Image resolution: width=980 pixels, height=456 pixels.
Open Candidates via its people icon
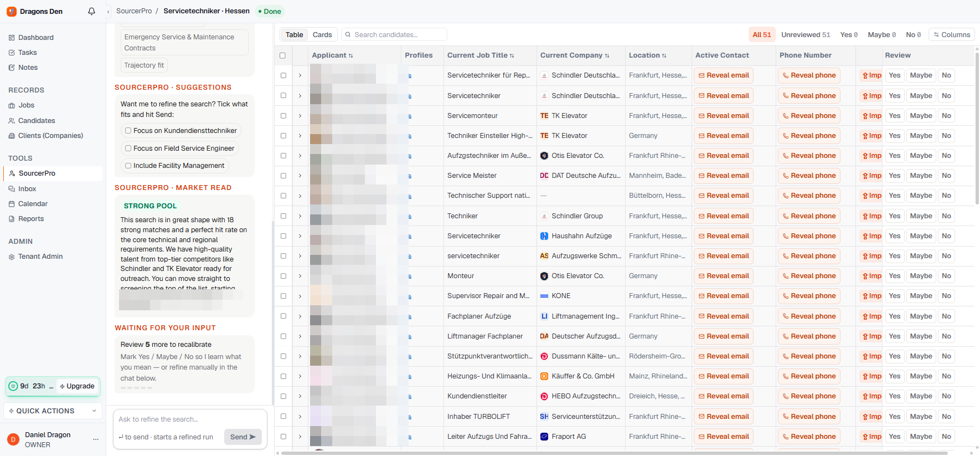[12, 121]
